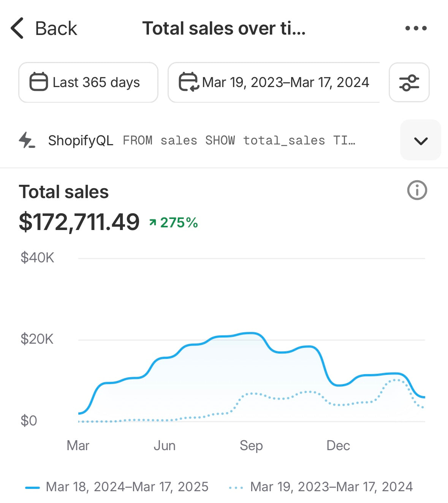Click the FROM sales SHOW total_sales query text
The width and height of the screenshot is (448, 503).
[239, 141]
